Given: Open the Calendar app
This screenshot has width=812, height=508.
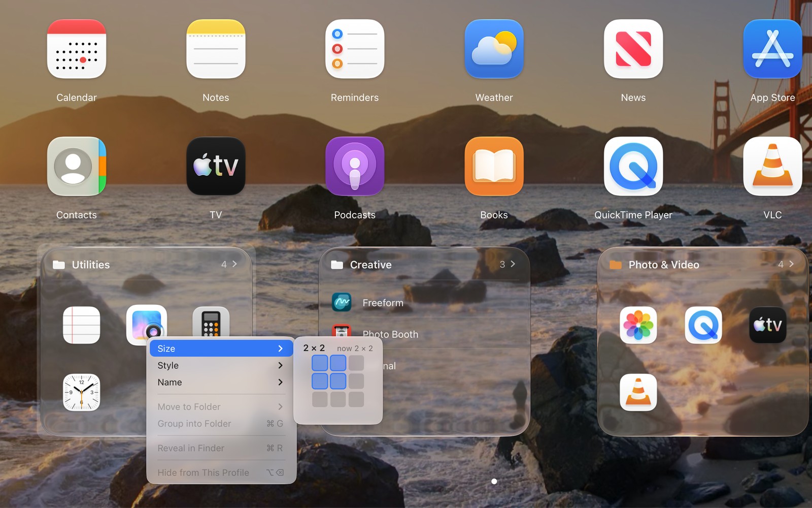Looking at the screenshot, I should click(77, 49).
